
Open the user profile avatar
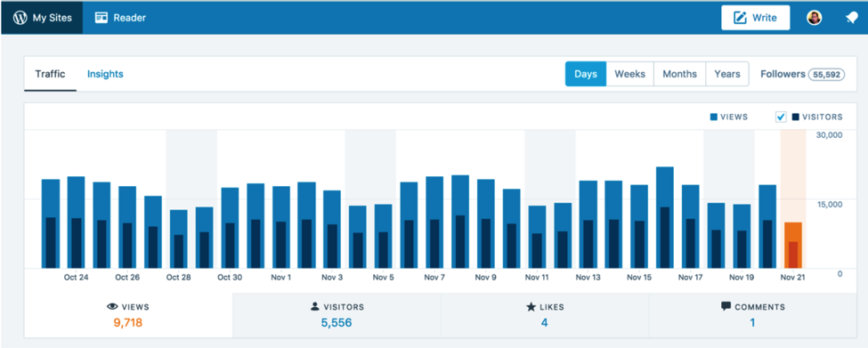click(x=814, y=18)
